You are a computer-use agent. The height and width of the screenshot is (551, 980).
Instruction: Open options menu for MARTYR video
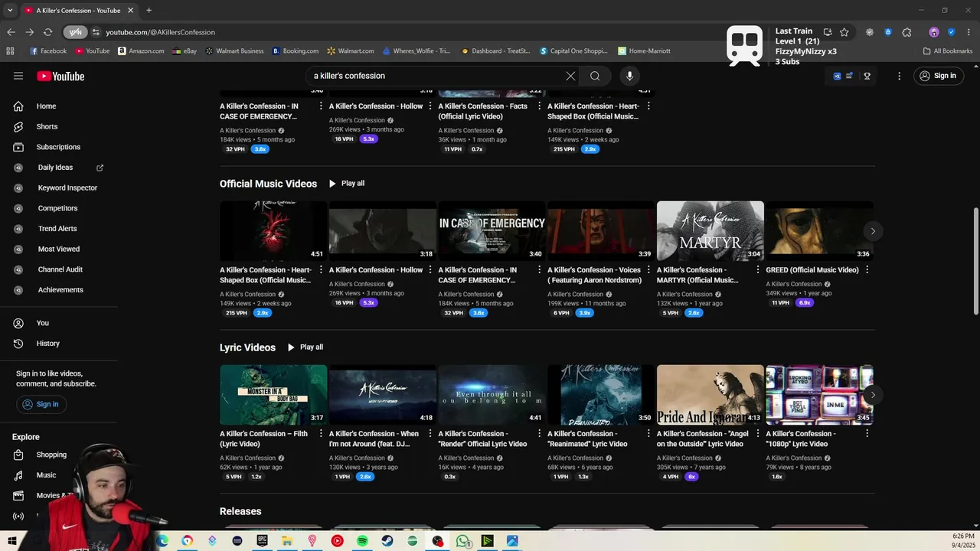click(x=758, y=270)
